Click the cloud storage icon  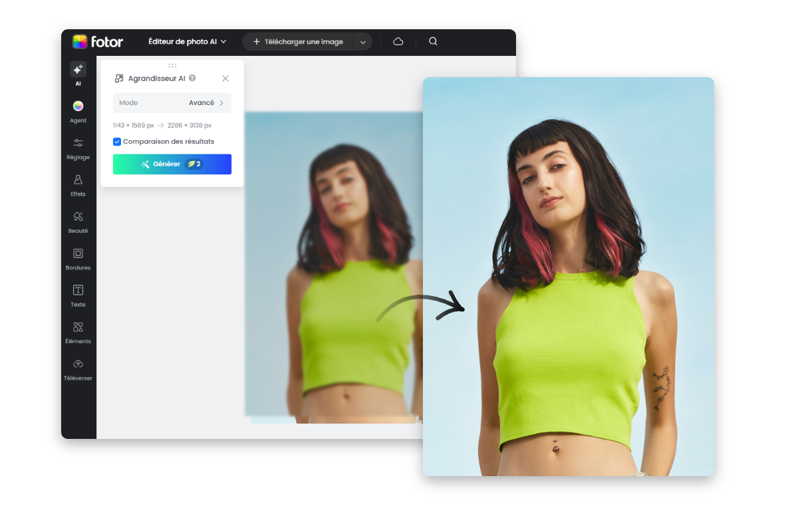coord(398,41)
